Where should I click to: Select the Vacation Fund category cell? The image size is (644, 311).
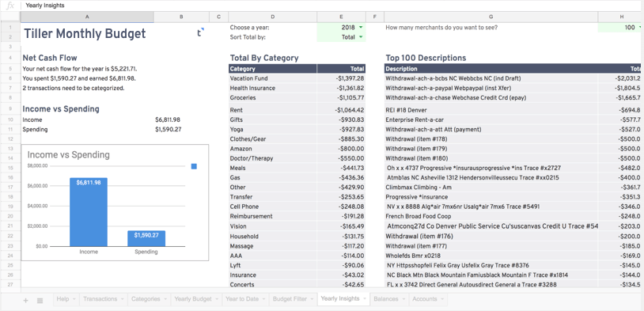coord(273,78)
